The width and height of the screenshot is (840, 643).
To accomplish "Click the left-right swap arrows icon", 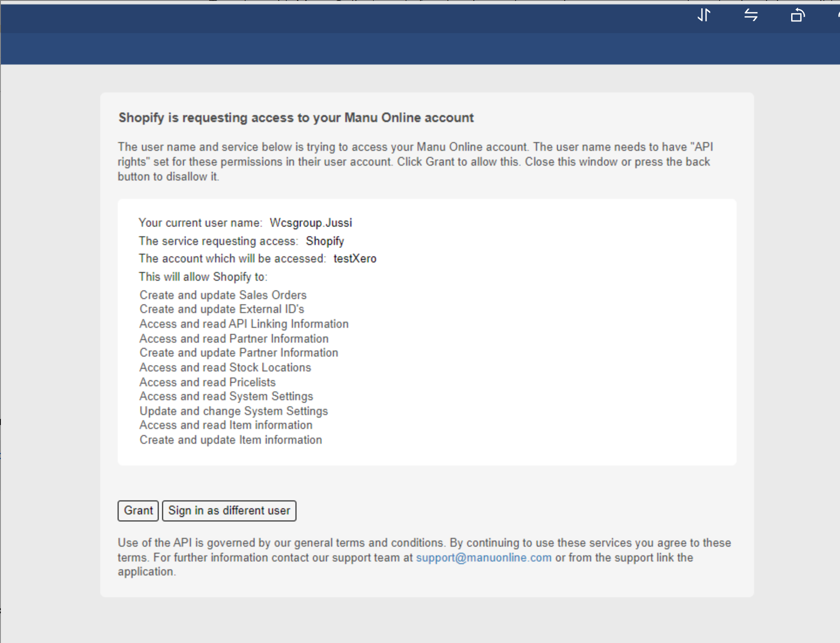I will pyautogui.click(x=751, y=15).
